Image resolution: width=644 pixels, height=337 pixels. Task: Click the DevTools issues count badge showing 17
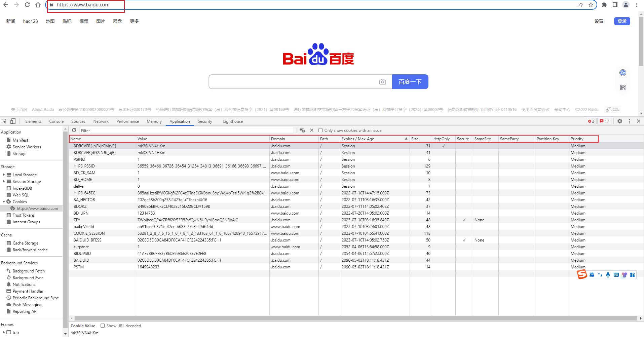pos(605,121)
